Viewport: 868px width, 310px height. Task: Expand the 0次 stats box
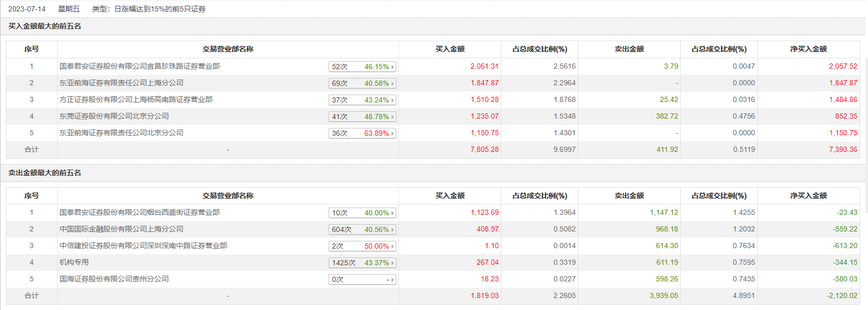click(362, 279)
